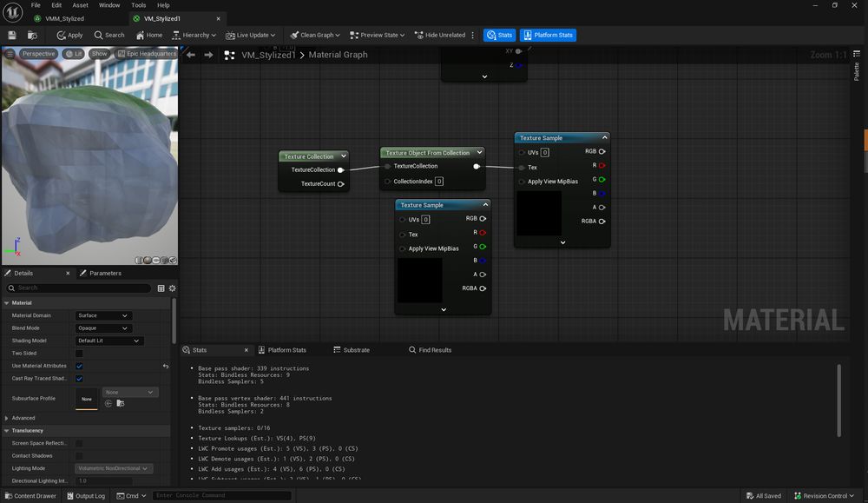Open the Substrate tab
The image size is (868, 503).
tap(352, 350)
